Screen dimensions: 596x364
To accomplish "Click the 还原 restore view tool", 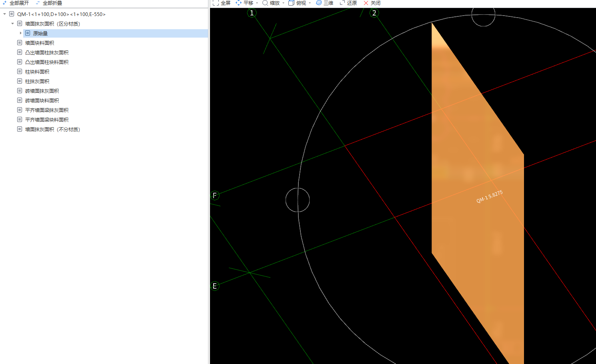I will click(x=348, y=3).
